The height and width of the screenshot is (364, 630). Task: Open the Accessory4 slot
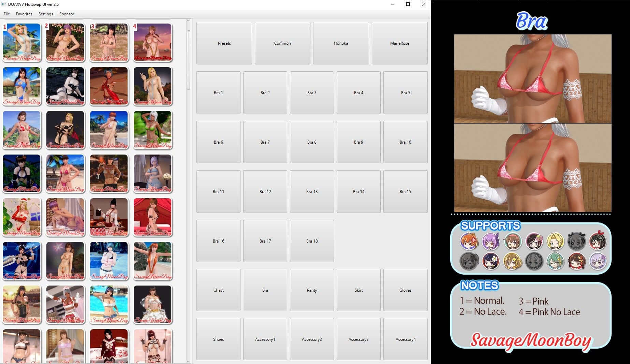[x=405, y=339]
